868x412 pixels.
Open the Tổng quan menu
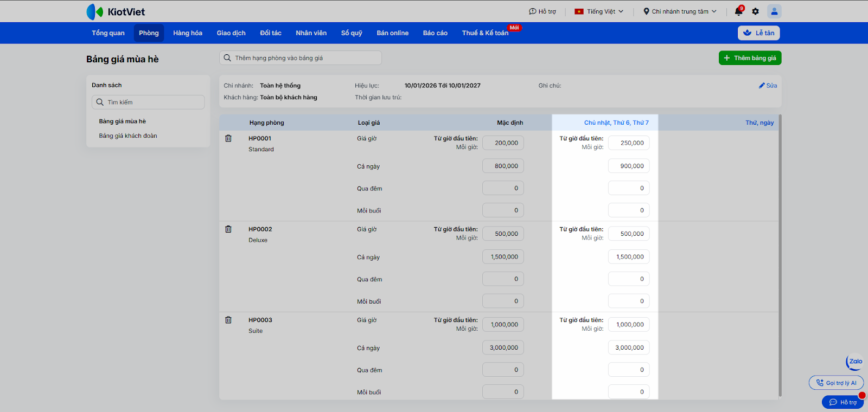click(x=108, y=33)
